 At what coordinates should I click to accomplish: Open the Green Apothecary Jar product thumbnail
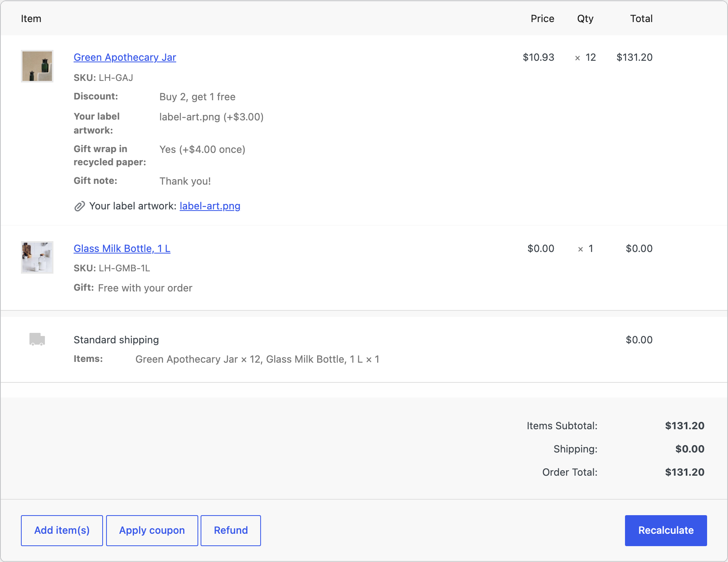[37, 66]
